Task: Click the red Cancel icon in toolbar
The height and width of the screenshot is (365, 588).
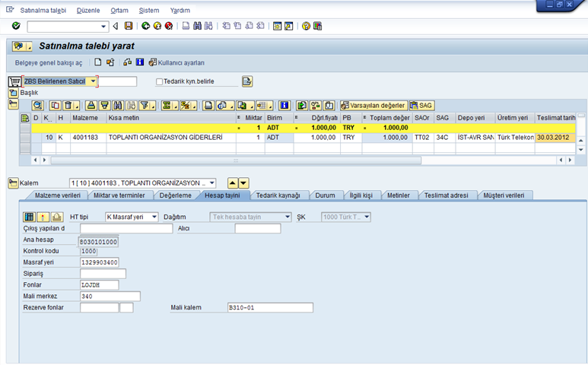Action: click(168, 26)
